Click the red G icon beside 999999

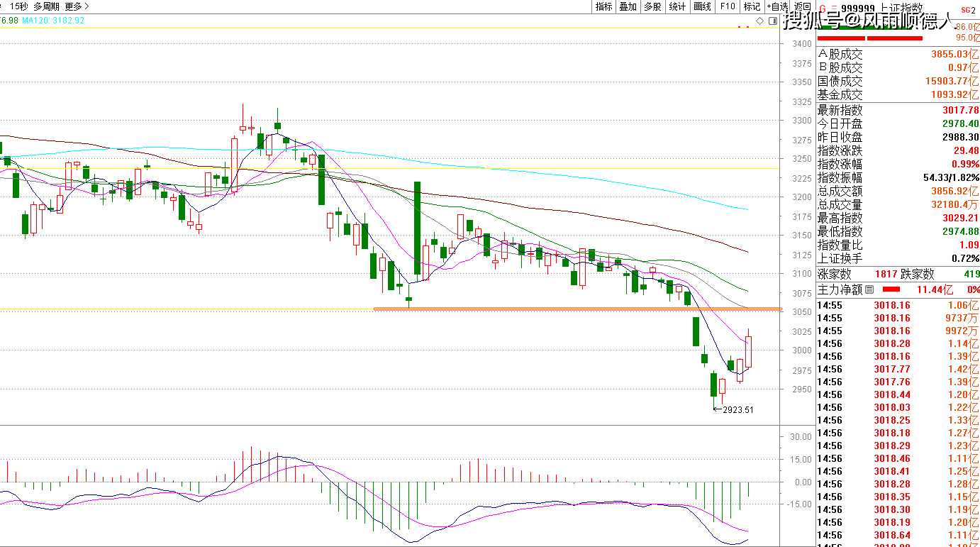[823, 9]
